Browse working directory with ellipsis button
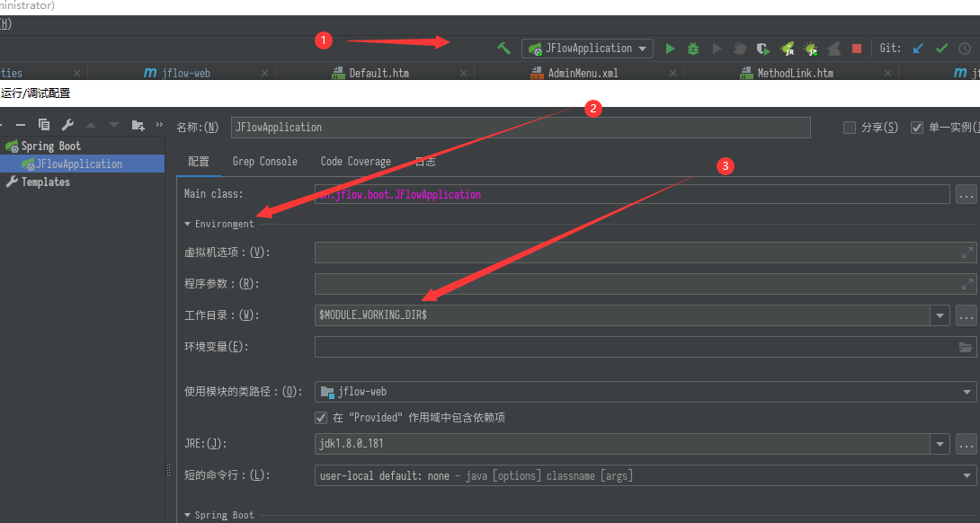The width and height of the screenshot is (980, 523). pyautogui.click(x=967, y=315)
